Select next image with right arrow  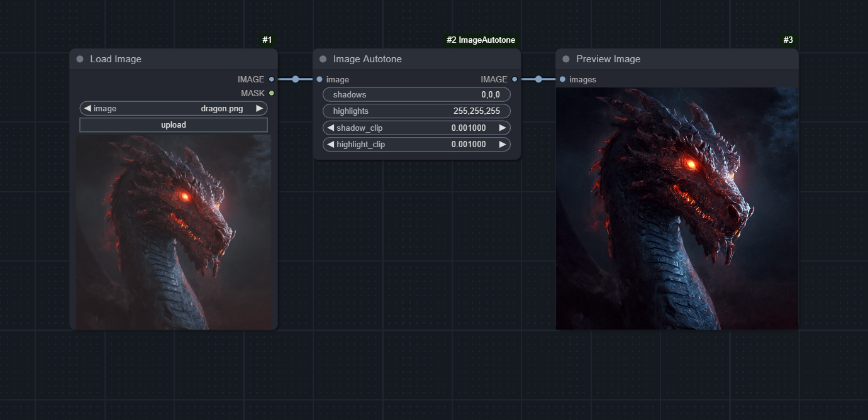tap(259, 108)
